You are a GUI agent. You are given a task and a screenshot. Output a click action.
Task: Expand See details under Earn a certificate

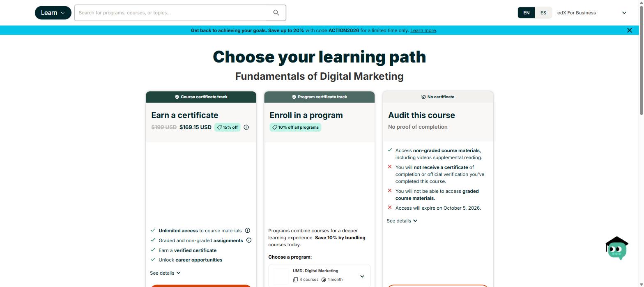click(165, 273)
